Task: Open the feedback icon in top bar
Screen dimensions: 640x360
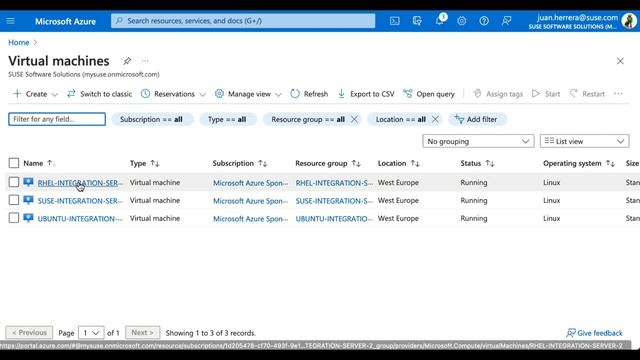Action: pos(507,21)
